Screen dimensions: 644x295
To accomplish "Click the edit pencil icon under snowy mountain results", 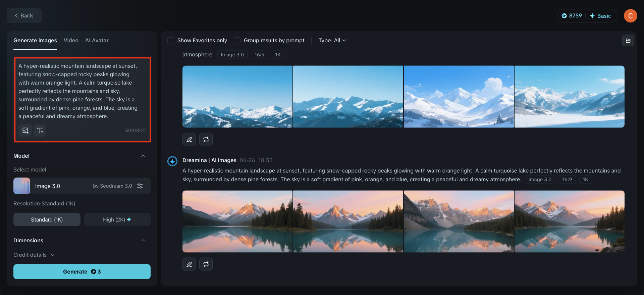I will coord(189,139).
